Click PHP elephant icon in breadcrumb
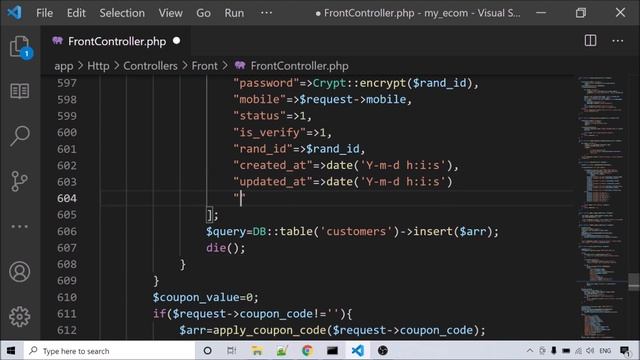 tap(240, 65)
